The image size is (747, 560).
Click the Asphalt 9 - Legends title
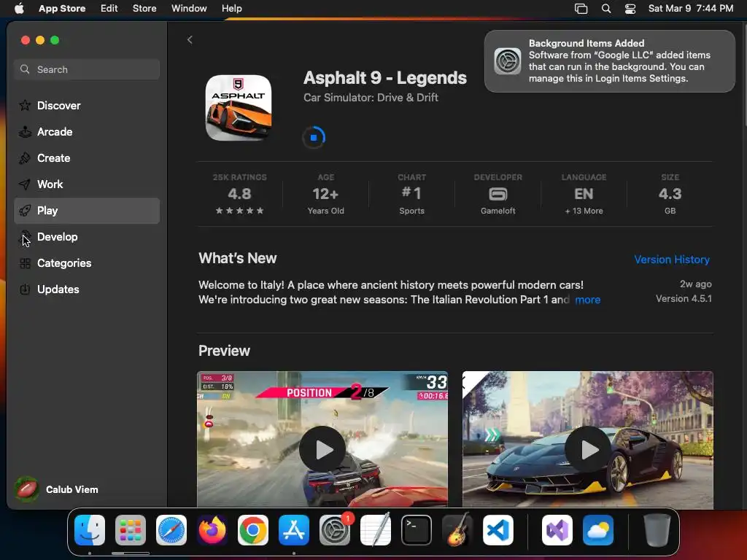[x=385, y=77]
